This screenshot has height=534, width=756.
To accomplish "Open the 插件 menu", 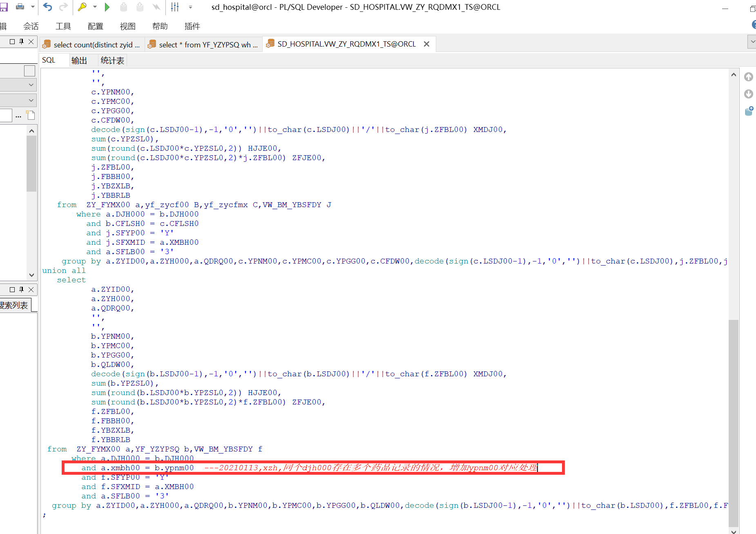I will click(x=192, y=26).
